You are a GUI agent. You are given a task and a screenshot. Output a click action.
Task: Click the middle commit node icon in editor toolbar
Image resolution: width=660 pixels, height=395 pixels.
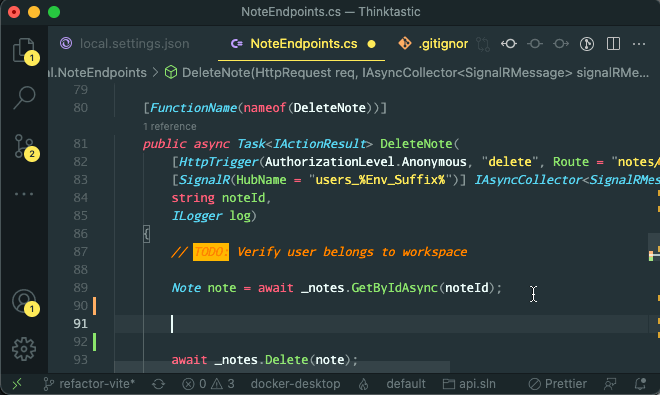click(535, 44)
